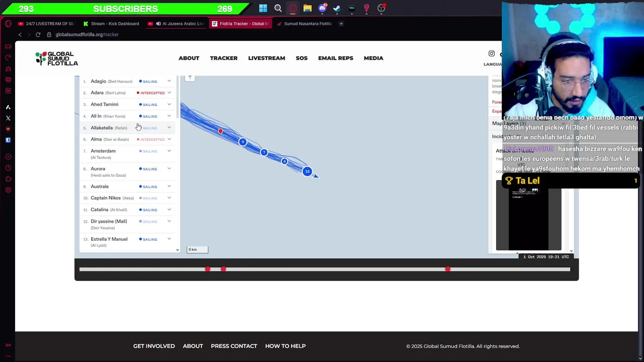The height and width of the screenshot is (362, 644).
Task: Go back using browser back arrow
Action: 20,35
